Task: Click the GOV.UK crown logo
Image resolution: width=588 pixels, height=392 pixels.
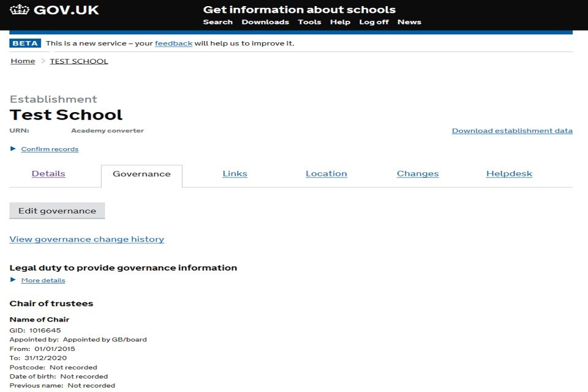Action: coord(20,10)
